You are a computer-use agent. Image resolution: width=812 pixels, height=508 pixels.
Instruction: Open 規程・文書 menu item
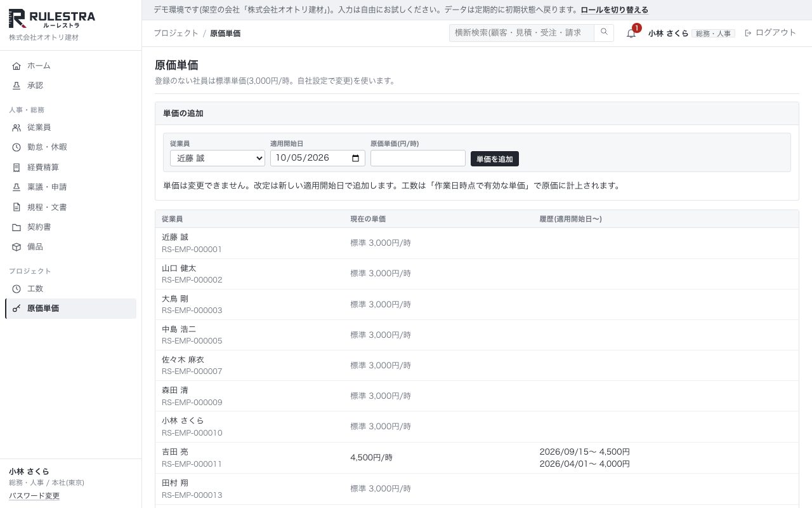tap(70, 208)
